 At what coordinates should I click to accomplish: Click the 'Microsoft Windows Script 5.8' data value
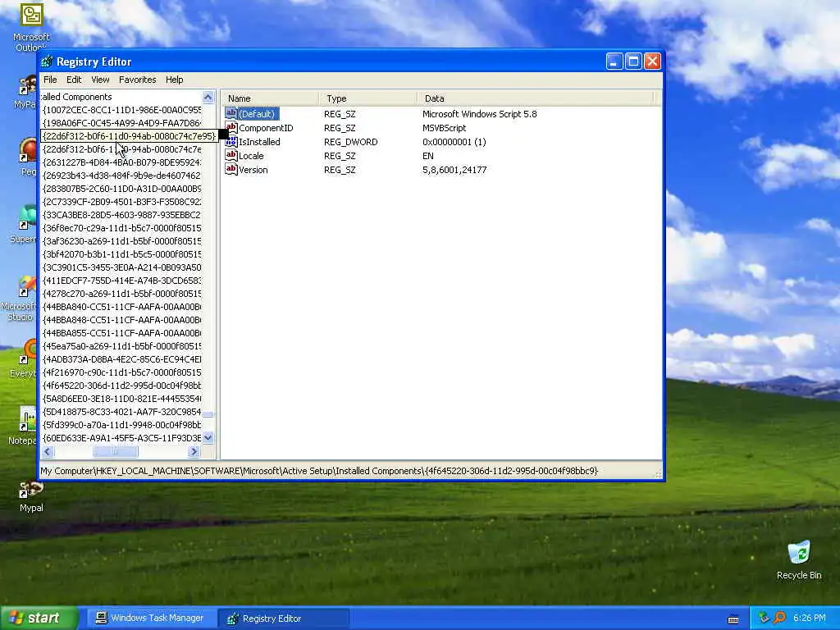(479, 114)
